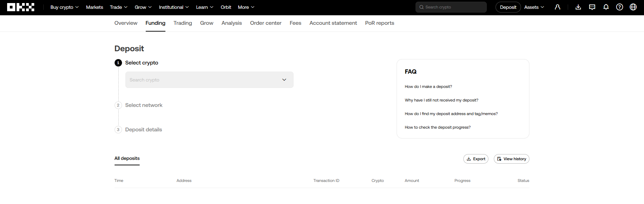The width and height of the screenshot is (644, 204).
Task: Open FAQ about deposit not received
Action: click(x=442, y=100)
